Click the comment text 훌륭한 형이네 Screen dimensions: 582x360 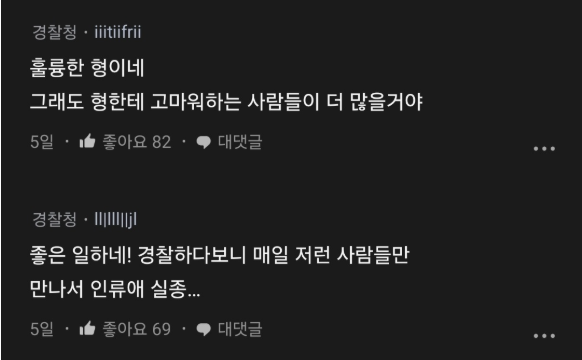[87, 68]
